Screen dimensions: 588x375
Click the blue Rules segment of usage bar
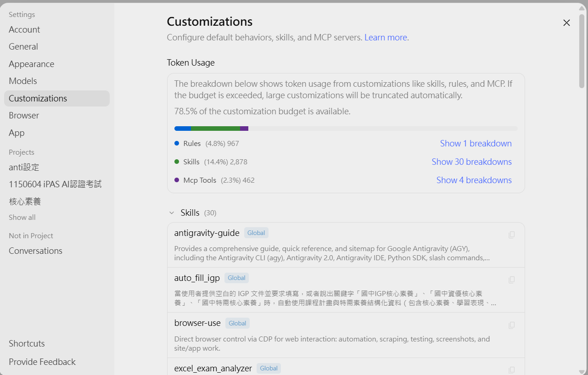(183, 129)
